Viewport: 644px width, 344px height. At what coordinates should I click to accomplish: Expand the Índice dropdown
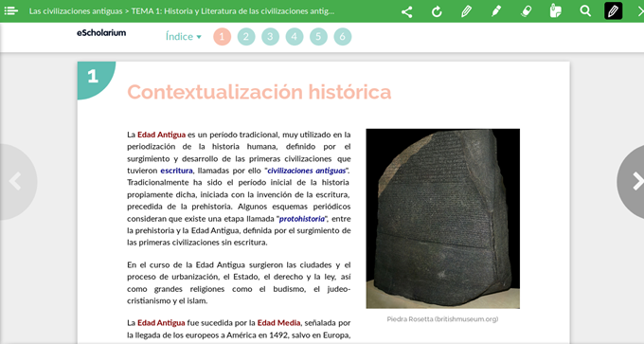[184, 37]
